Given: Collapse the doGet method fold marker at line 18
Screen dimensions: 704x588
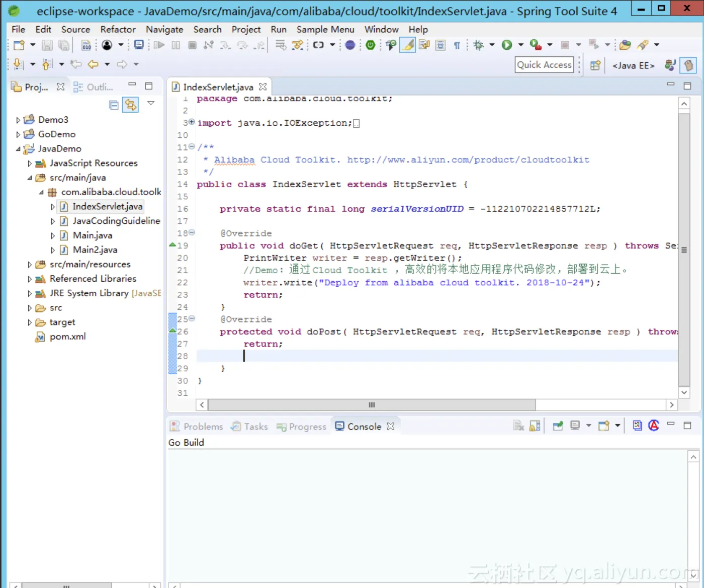Looking at the screenshot, I should pos(192,233).
